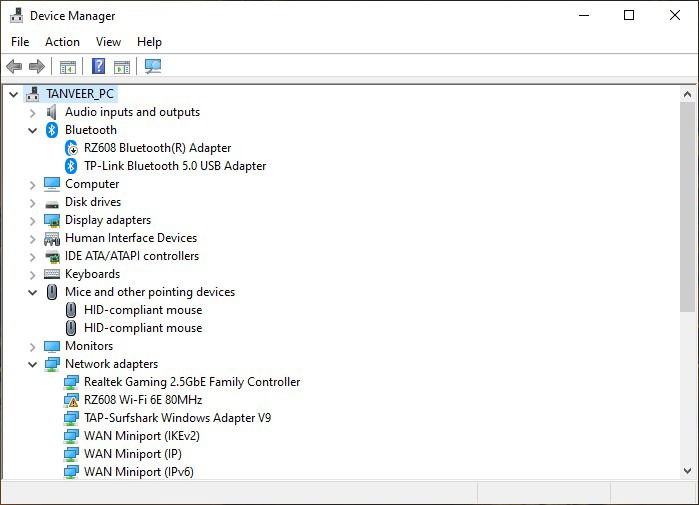
Task: Open the Help menu
Action: [149, 42]
